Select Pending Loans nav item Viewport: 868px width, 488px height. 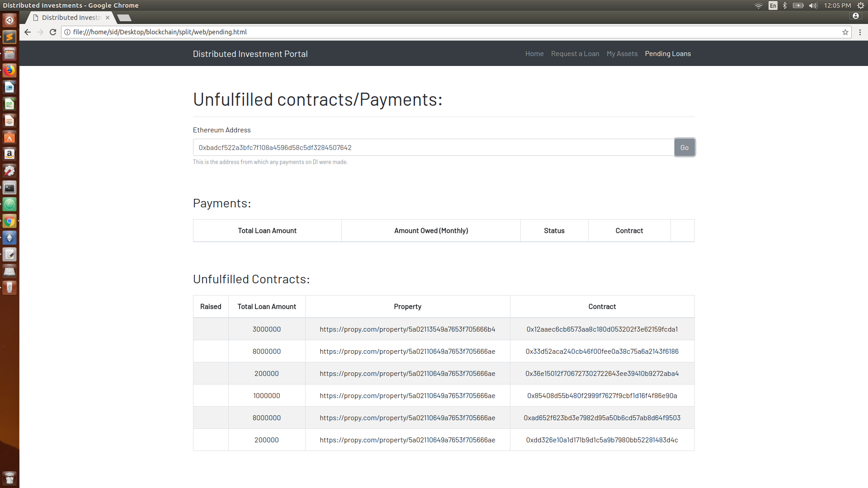coord(667,54)
